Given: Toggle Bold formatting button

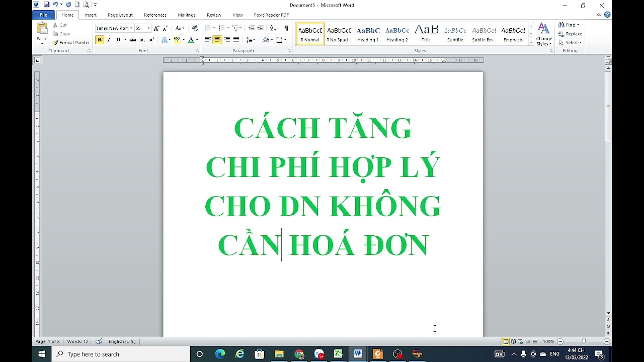Looking at the screenshot, I should (100, 40).
